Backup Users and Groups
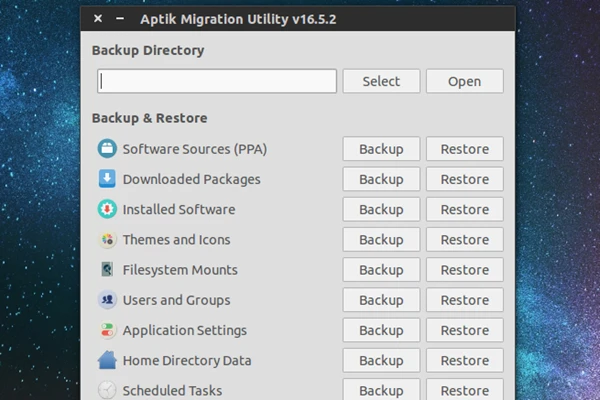The height and width of the screenshot is (400, 600). point(381,300)
